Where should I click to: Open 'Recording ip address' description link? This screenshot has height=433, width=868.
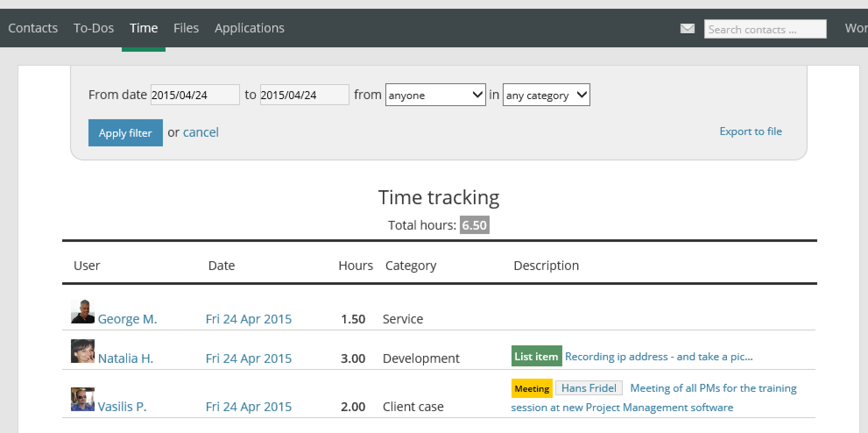(x=658, y=356)
